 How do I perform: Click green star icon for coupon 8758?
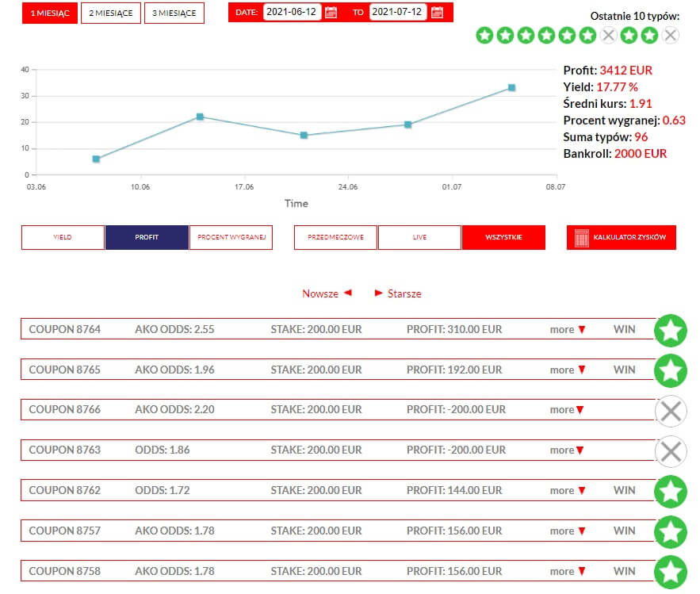670,572
